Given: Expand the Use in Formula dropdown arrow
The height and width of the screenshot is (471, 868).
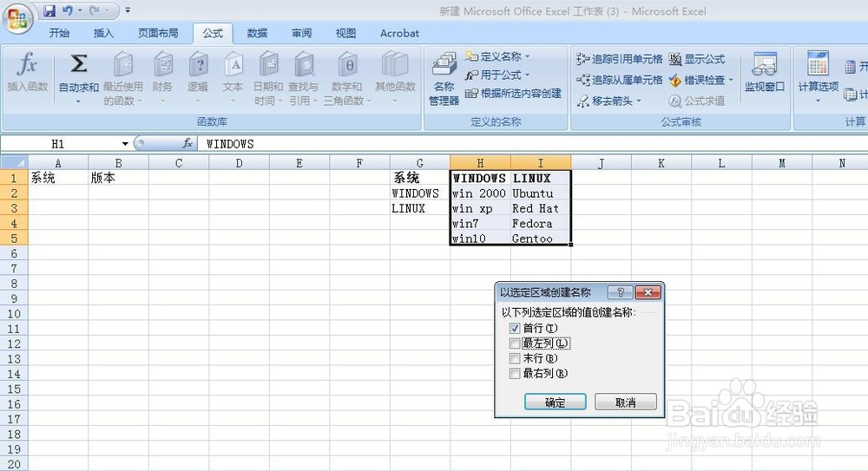Looking at the screenshot, I should coord(527,75).
